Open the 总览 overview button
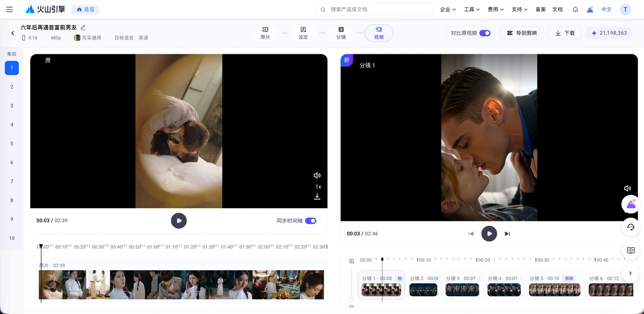The height and width of the screenshot is (314, 644). click(x=86, y=10)
